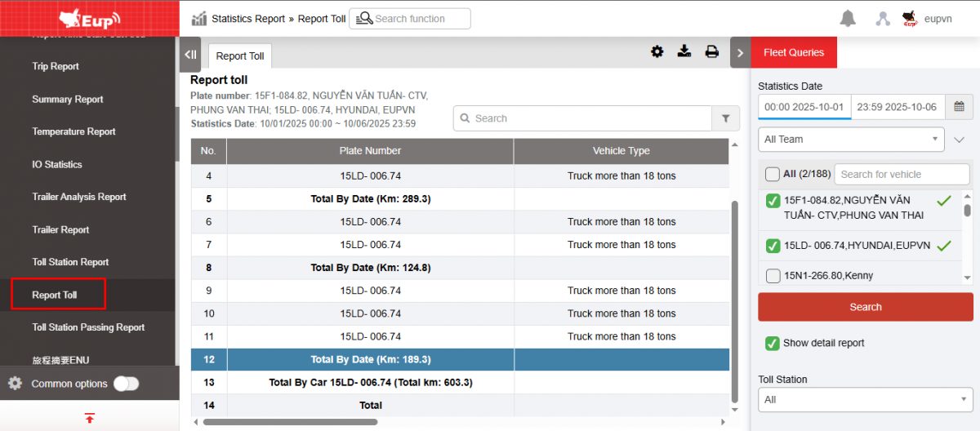980x431 pixels.
Task: Check the 15N1-266.80 Kenny vehicle
Action: [x=773, y=276]
